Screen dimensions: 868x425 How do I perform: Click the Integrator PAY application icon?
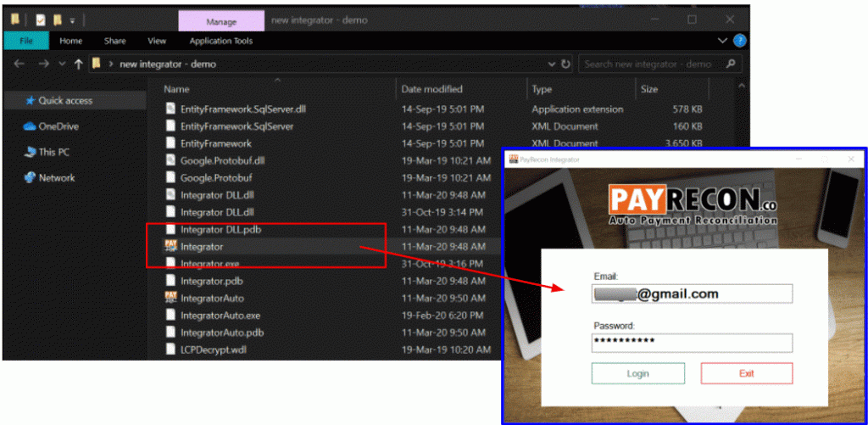point(170,246)
